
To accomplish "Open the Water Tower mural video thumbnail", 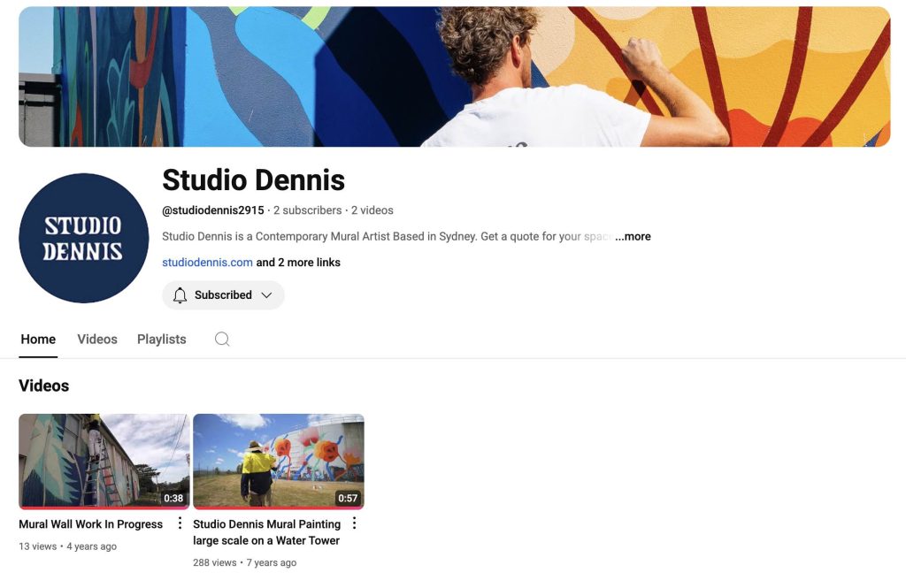I will (x=278, y=461).
